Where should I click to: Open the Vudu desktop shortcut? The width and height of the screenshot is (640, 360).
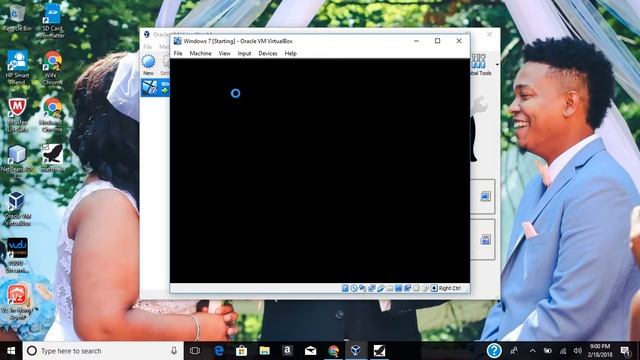(x=17, y=255)
